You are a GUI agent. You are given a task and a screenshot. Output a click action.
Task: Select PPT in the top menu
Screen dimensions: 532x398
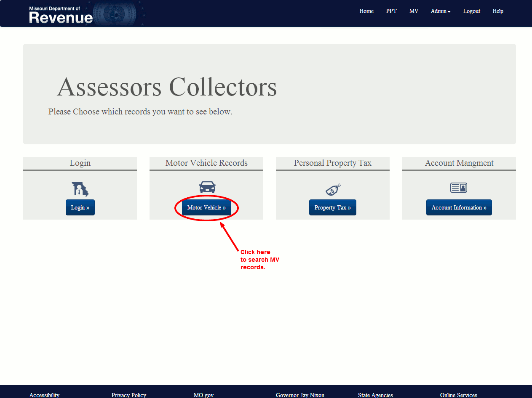391,11
